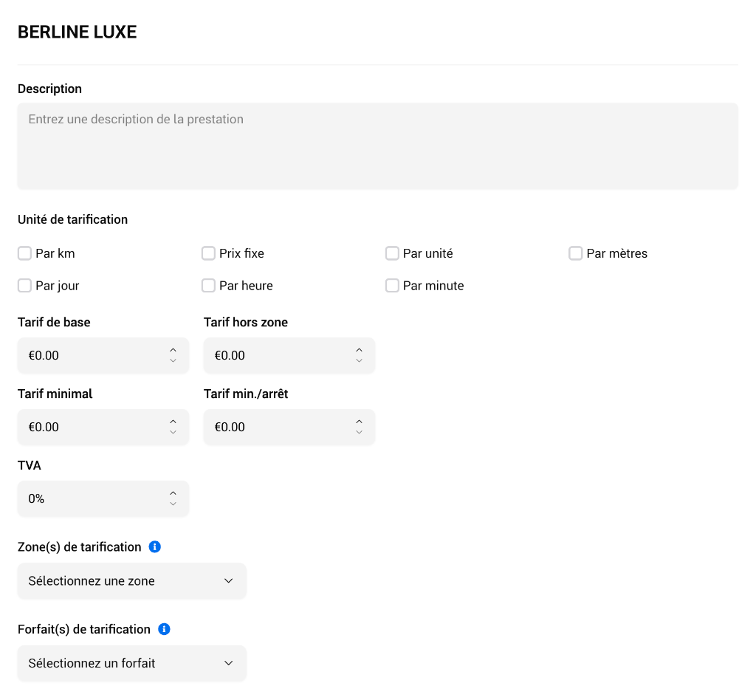Click info icon beside Forfait(s) de tarification

coord(165,629)
